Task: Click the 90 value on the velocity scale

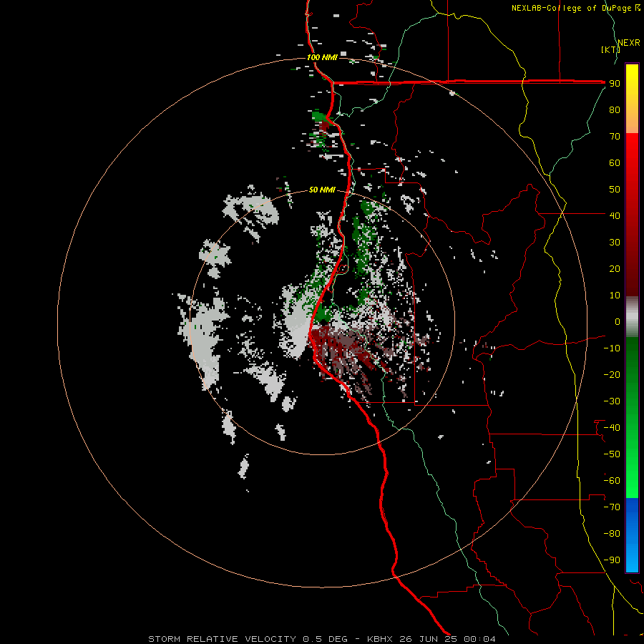Action: click(x=615, y=84)
